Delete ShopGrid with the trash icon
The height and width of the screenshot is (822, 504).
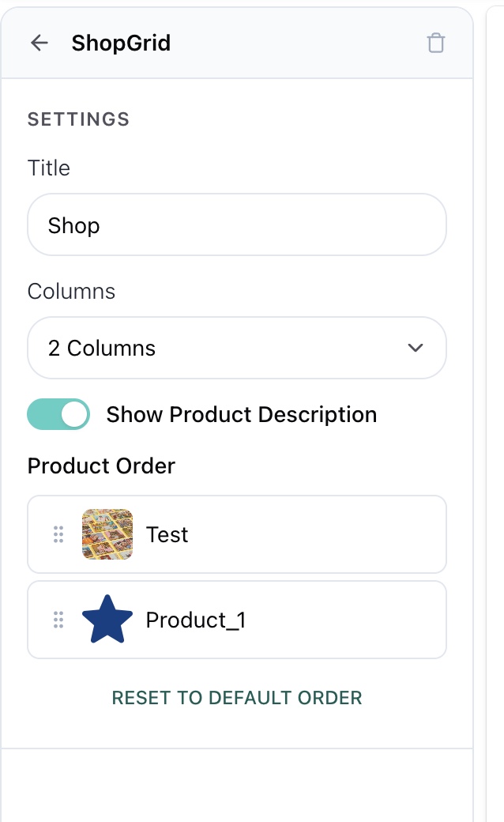(x=435, y=43)
